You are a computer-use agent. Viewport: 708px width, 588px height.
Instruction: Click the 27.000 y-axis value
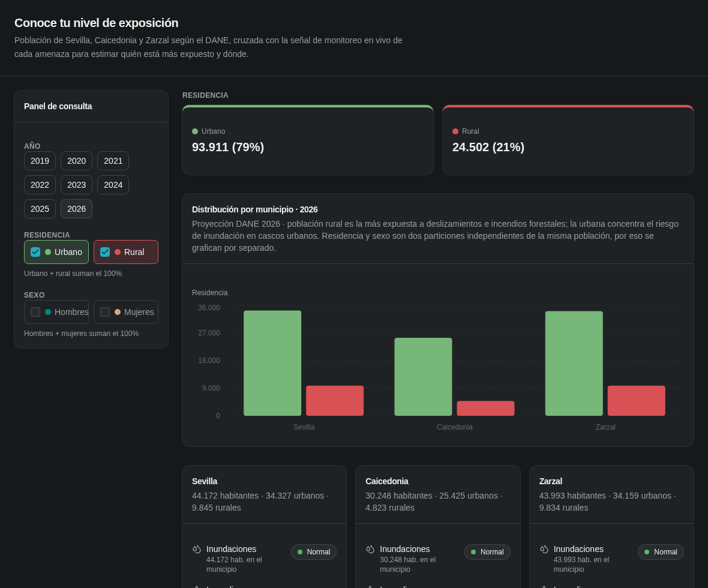[x=209, y=333]
